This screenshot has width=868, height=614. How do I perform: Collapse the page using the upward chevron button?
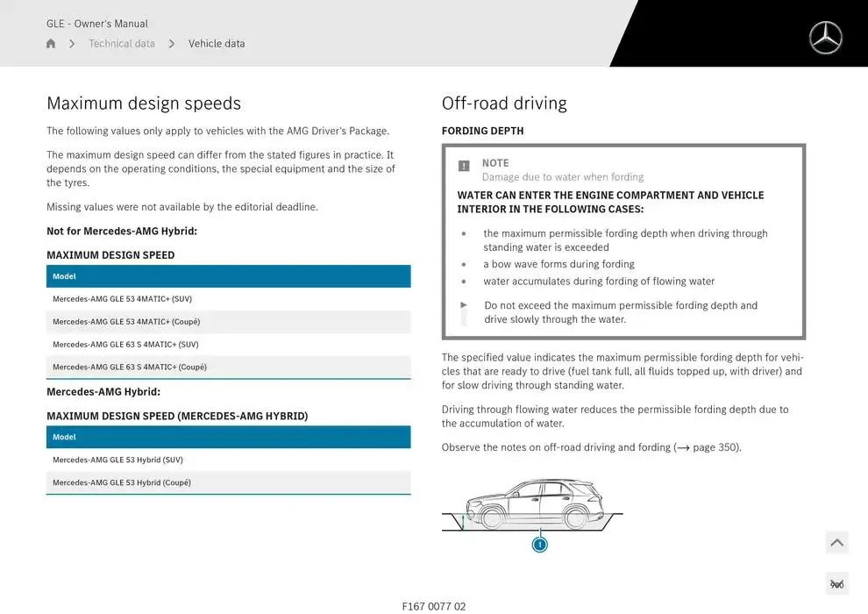[836, 542]
